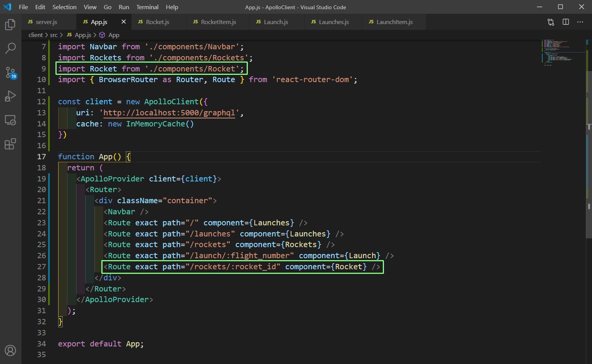Follow the localhost:5000/graphql link
592x364 pixels.
click(x=169, y=113)
